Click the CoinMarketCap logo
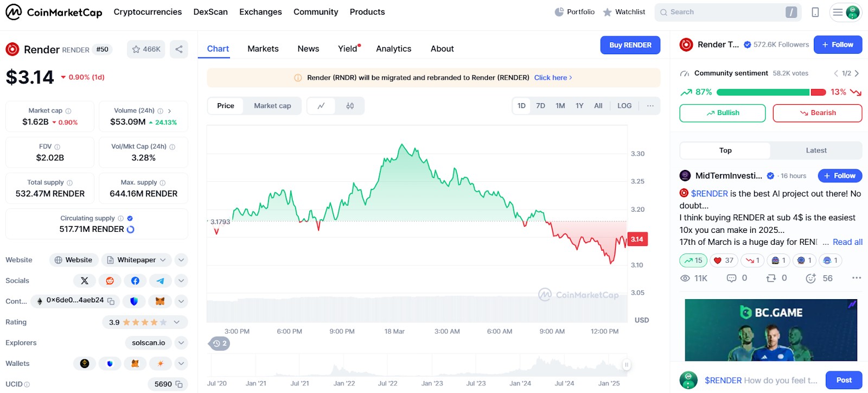 54,12
